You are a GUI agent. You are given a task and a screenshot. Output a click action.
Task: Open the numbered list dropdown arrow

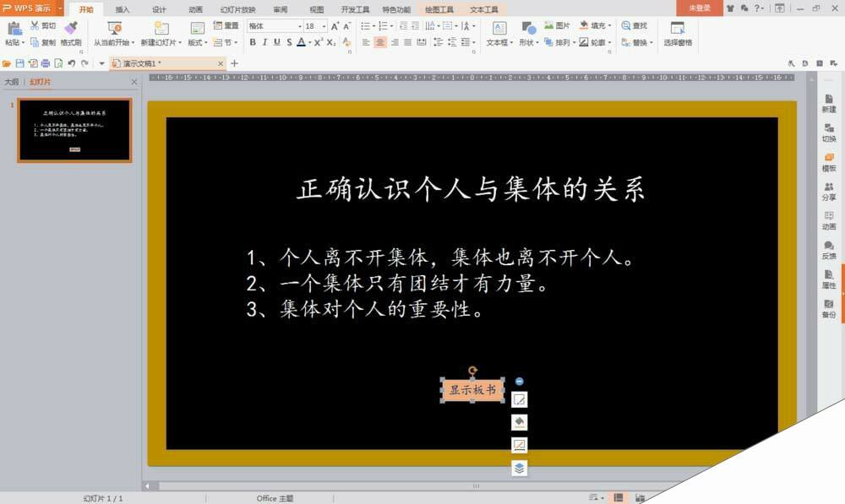pyautogui.click(x=392, y=26)
